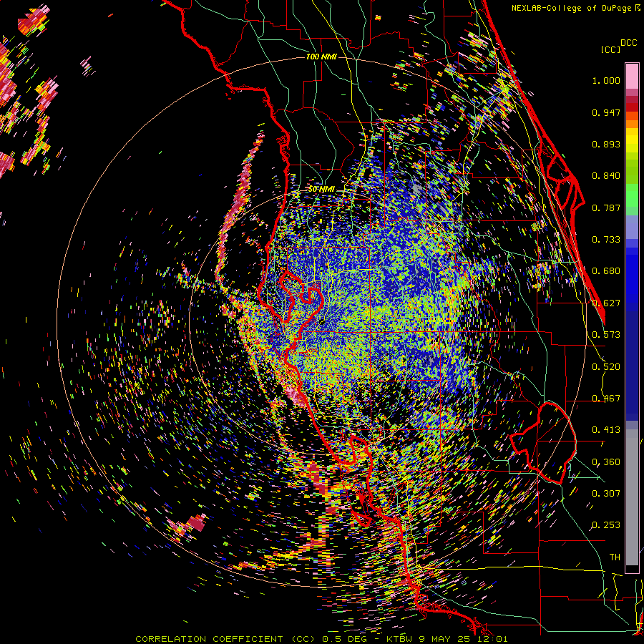The width and height of the screenshot is (644, 644).
Task: Click the 0.840 scale value
Action: [606, 176]
